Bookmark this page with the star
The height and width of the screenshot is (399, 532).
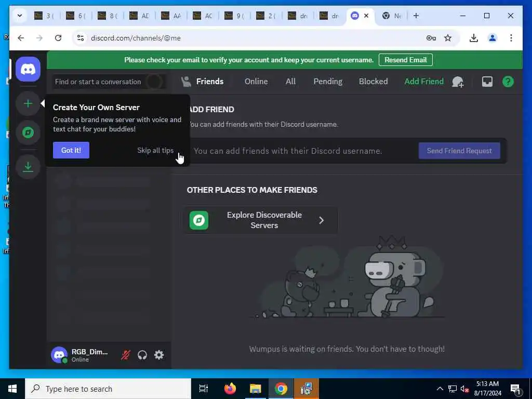(x=448, y=38)
